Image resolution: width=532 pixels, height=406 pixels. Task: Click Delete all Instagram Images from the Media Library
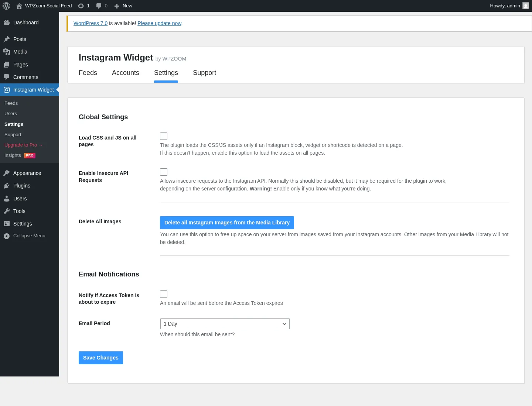pyautogui.click(x=227, y=223)
